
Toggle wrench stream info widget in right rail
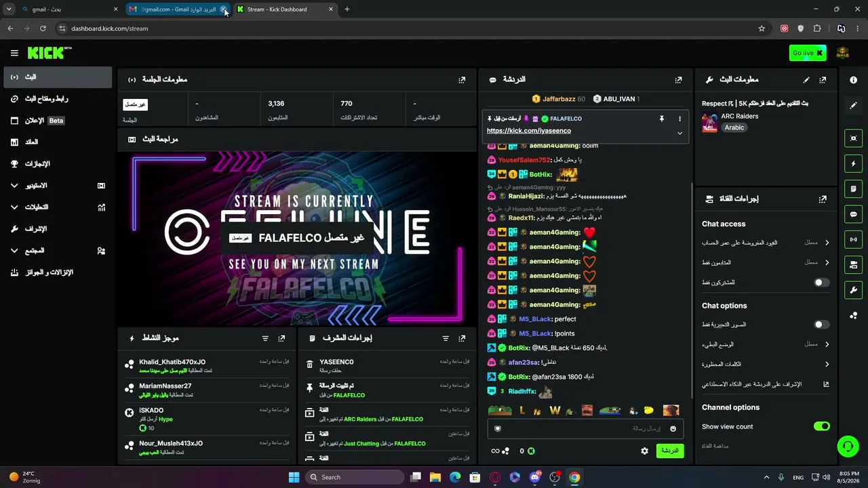tap(853, 290)
